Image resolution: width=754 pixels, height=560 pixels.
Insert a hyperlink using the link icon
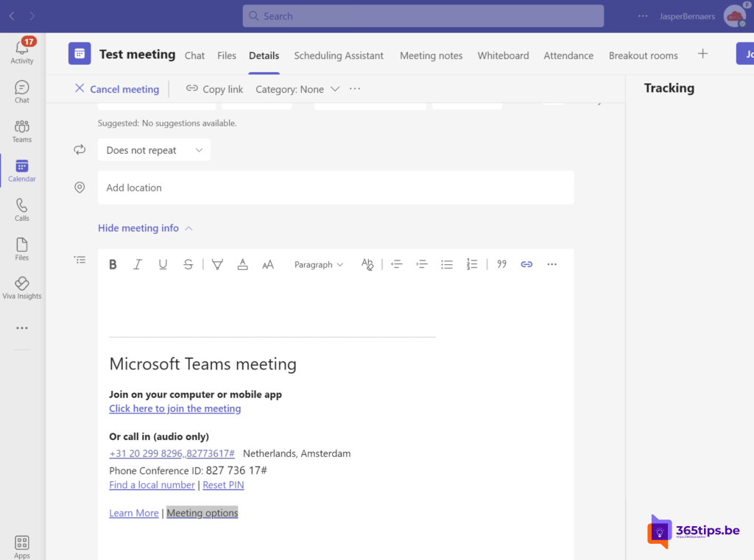click(x=526, y=264)
